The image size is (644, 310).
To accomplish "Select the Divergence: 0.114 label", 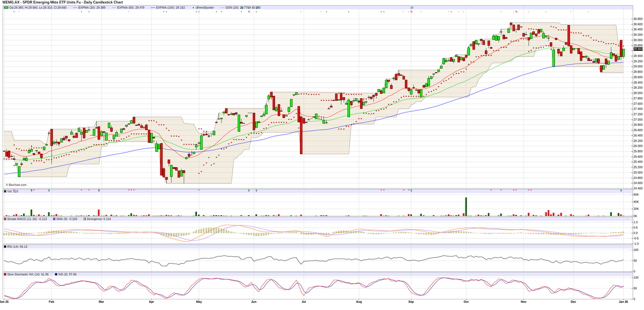I will pos(99,219).
